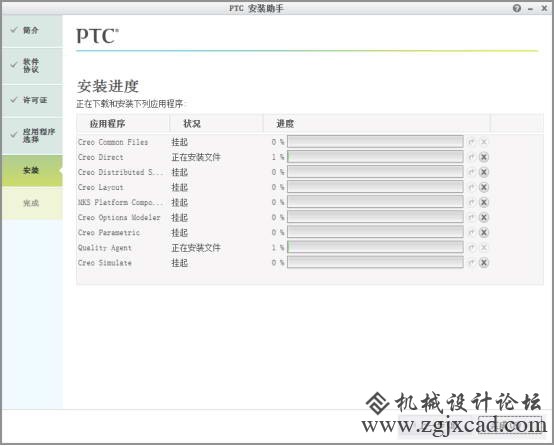Click the Quality Agent progress bar

375,247
